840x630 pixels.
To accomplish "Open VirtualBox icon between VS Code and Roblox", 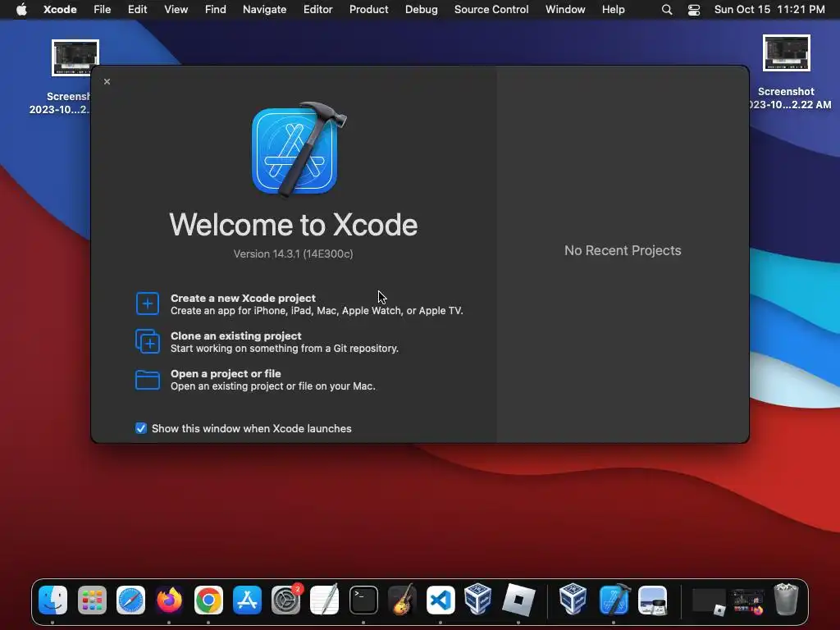I will [478, 599].
